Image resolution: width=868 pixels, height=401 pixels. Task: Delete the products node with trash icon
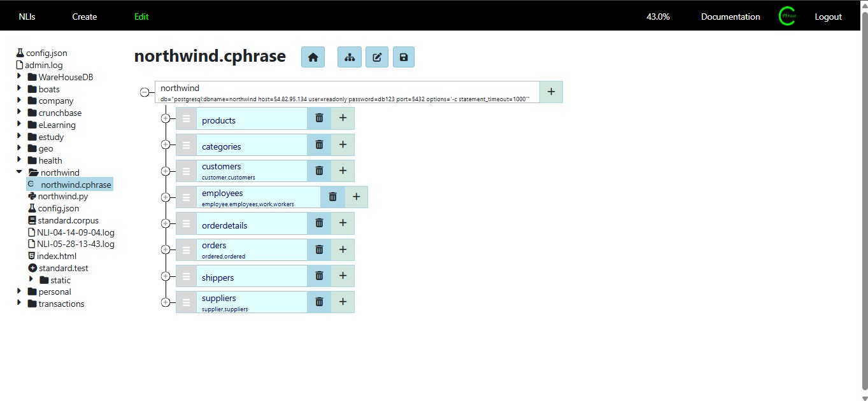(319, 118)
